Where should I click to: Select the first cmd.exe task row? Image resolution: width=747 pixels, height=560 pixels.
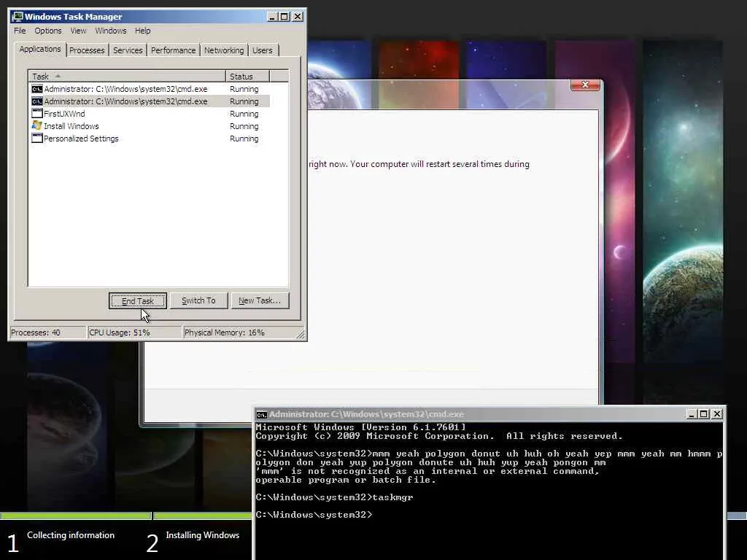(x=150, y=89)
